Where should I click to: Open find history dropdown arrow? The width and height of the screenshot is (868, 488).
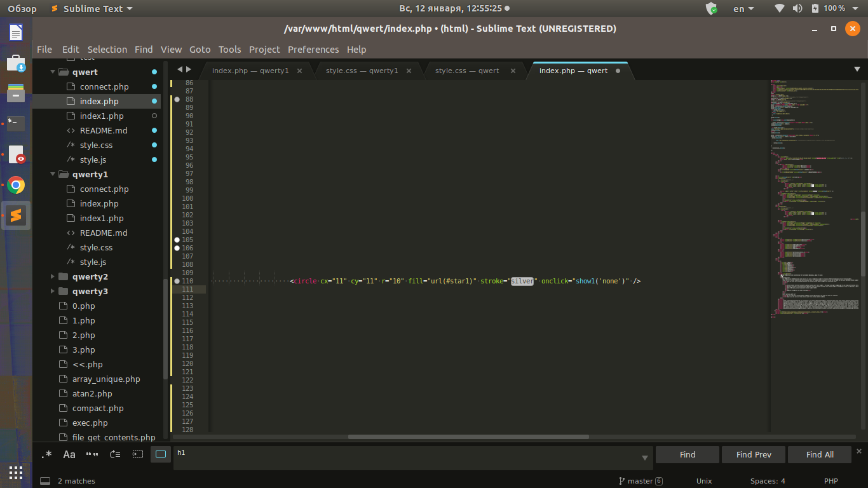645,457
